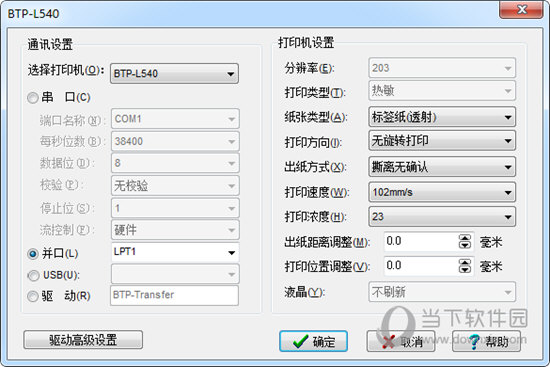550x367 pixels.
Task: Click the green checkmark icon on 确定
Action: 301,341
